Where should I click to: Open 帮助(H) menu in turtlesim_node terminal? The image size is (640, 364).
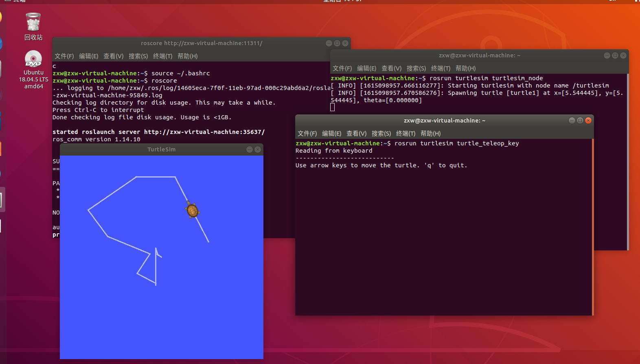coord(466,68)
